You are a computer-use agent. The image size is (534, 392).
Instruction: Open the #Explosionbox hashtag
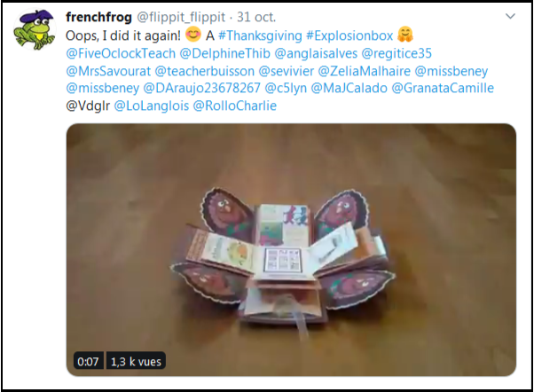(x=349, y=35)
